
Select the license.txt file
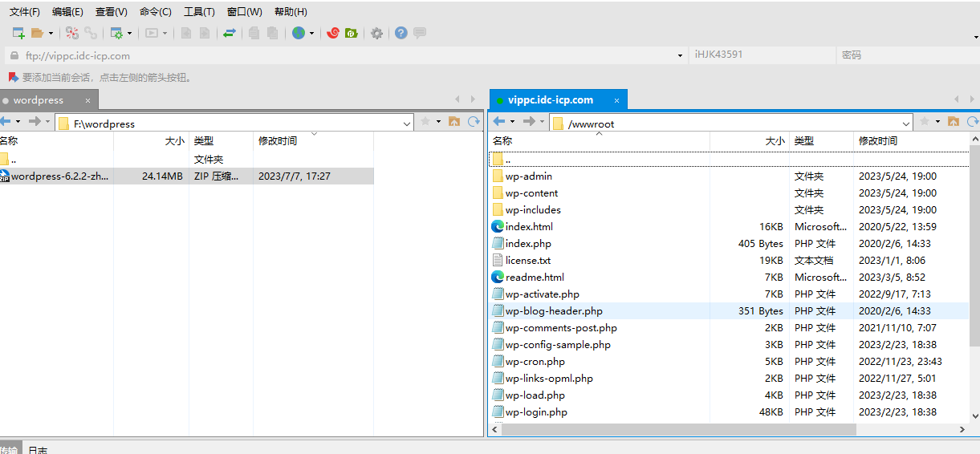pos(729,260)
